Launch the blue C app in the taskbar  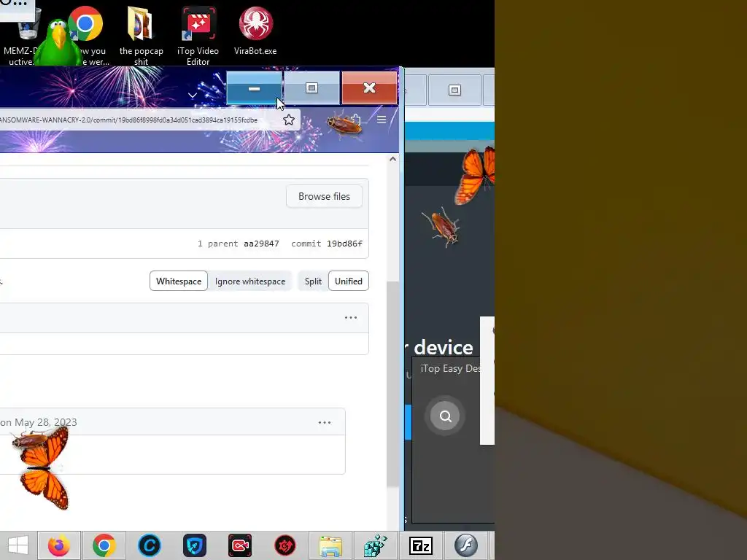(x=149, y=545)
